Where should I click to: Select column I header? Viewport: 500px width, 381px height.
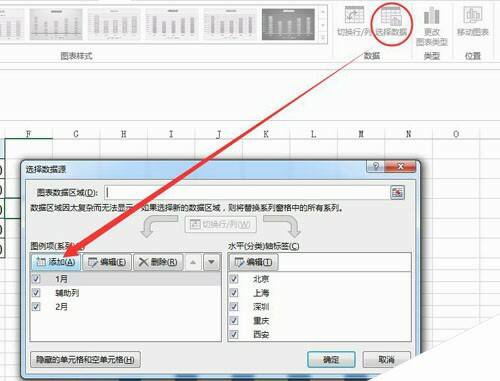click(x=171, y=134)
